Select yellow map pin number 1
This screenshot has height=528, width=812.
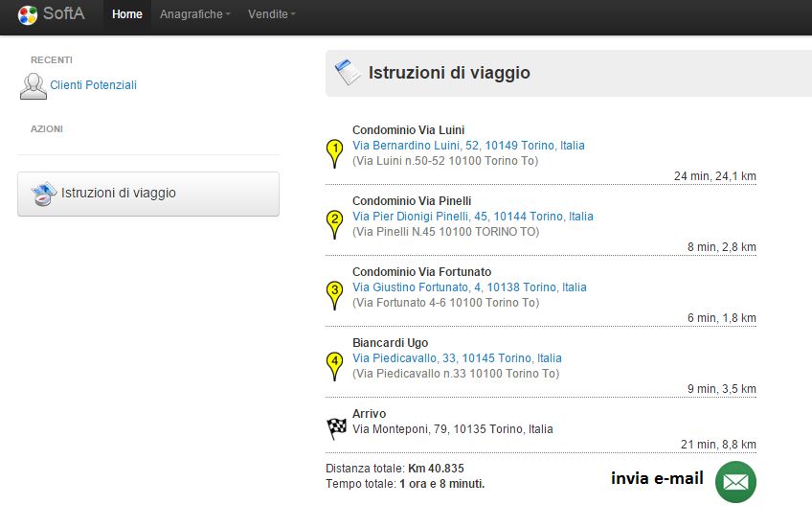pyautogui.click(x=334, y=153)
